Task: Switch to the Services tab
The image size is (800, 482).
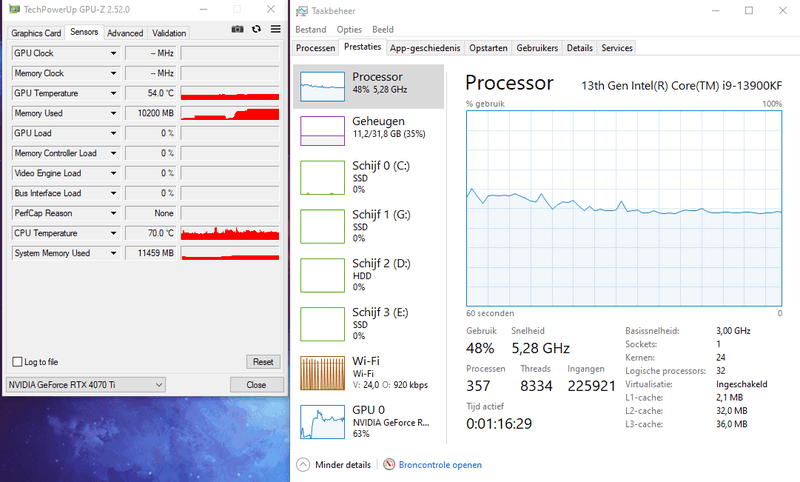Action: [x=617, y=48]
